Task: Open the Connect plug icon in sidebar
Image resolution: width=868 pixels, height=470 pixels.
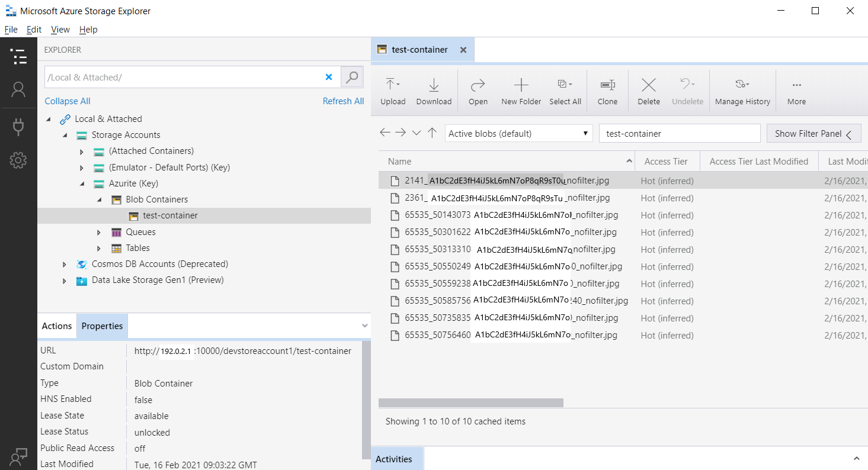Action: point(18,126)
